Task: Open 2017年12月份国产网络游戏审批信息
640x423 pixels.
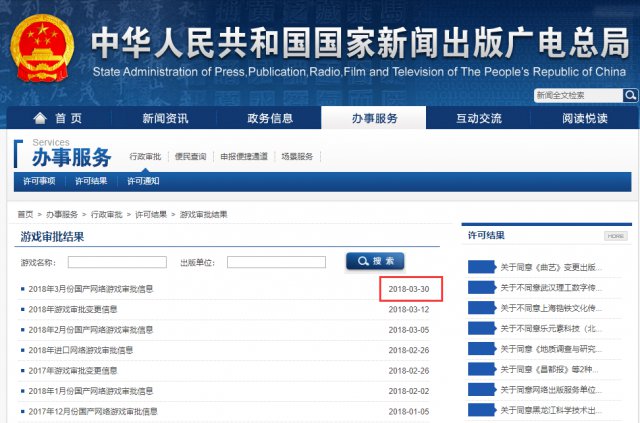Action: [93, 412]
